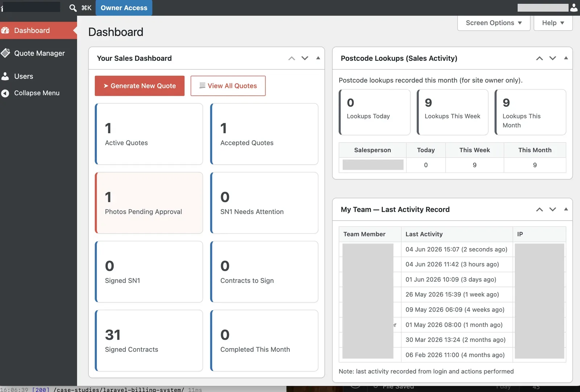Toggle Postcode Lookups panel collapse triangle
Screen dimensions: 580x392
[x=566, y=58]
